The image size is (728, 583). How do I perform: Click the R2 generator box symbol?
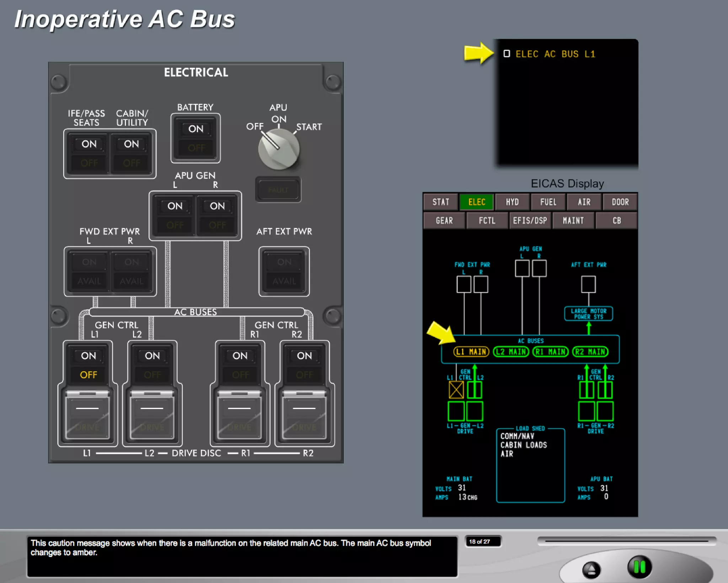(605, 411)
